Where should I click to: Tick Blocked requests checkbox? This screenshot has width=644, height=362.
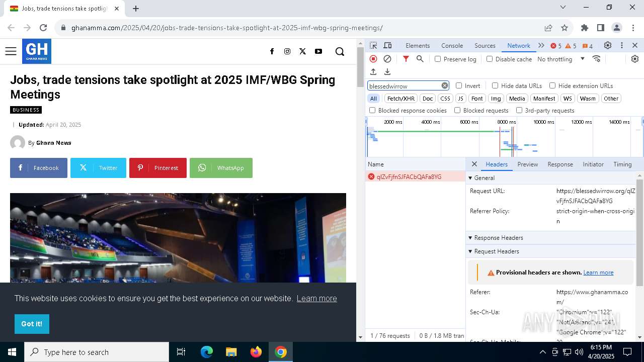coord(457,110)
